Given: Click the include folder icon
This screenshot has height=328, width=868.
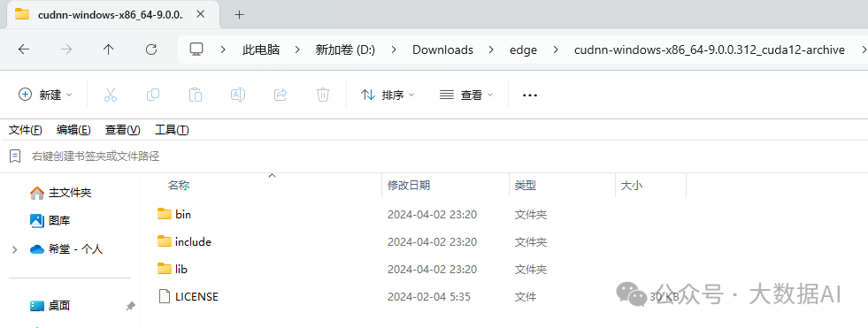Looking at the screenshot, I should point(165,241).
